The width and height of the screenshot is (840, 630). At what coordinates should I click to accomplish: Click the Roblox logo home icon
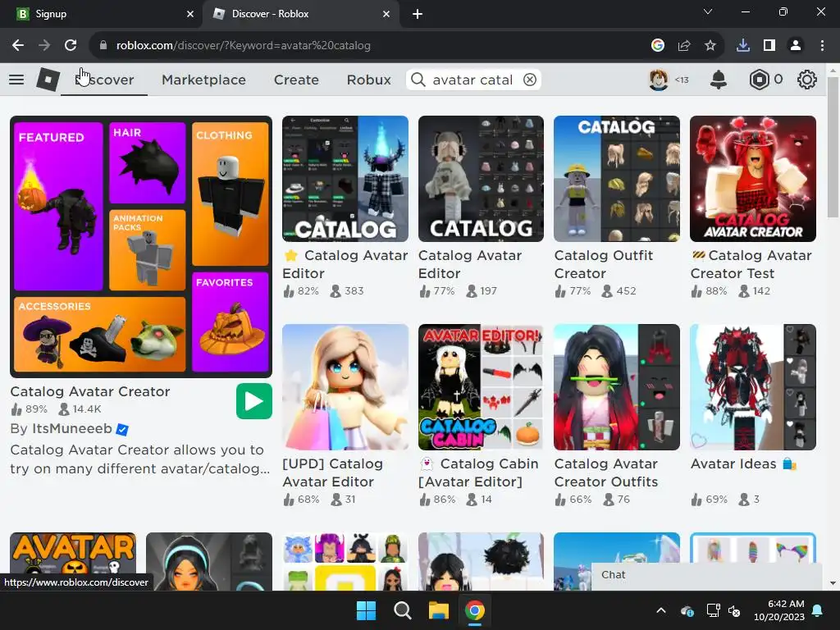click(x=48, y=80)
